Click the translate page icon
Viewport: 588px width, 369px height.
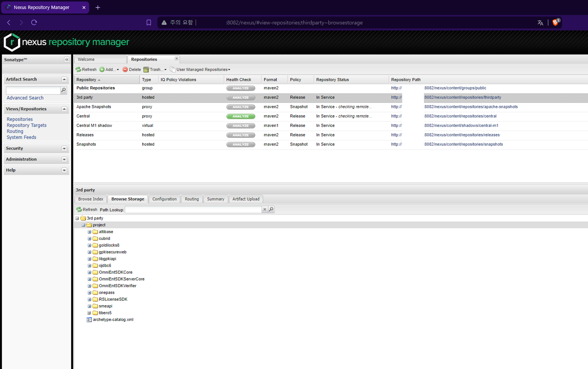[x=540, y=23]
